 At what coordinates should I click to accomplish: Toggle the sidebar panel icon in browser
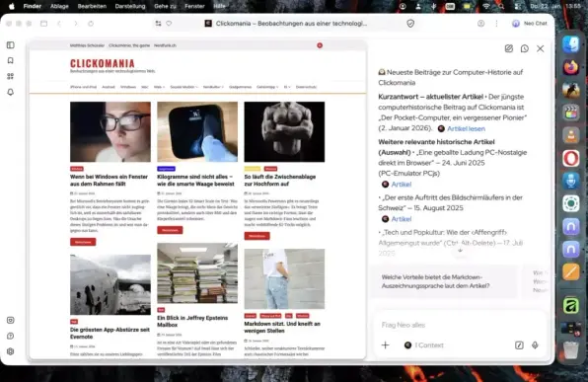11,45
